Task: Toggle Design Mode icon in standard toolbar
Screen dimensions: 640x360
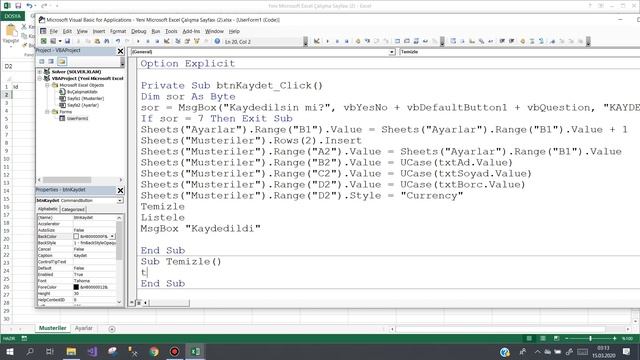Action: (167, 41)
